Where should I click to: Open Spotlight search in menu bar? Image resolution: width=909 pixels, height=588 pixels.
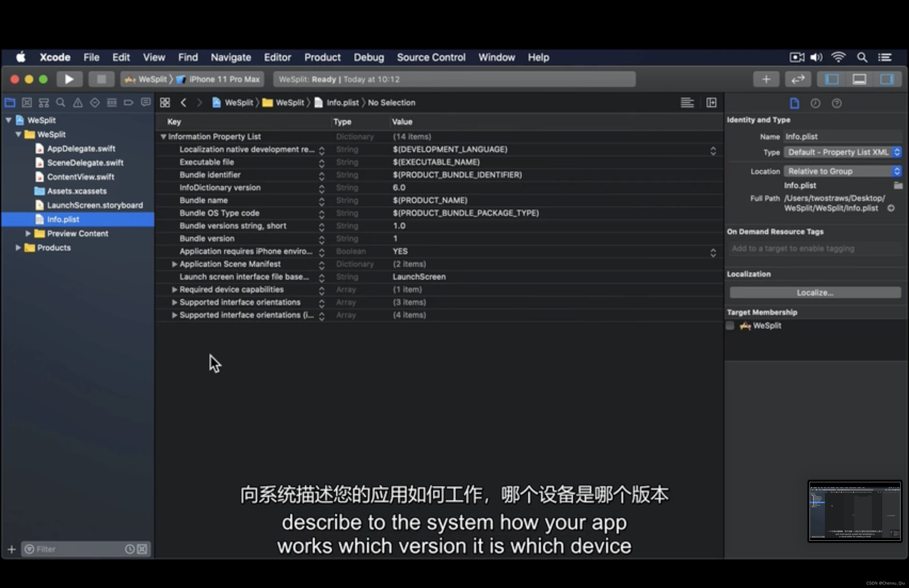click(x=862, y=57)
